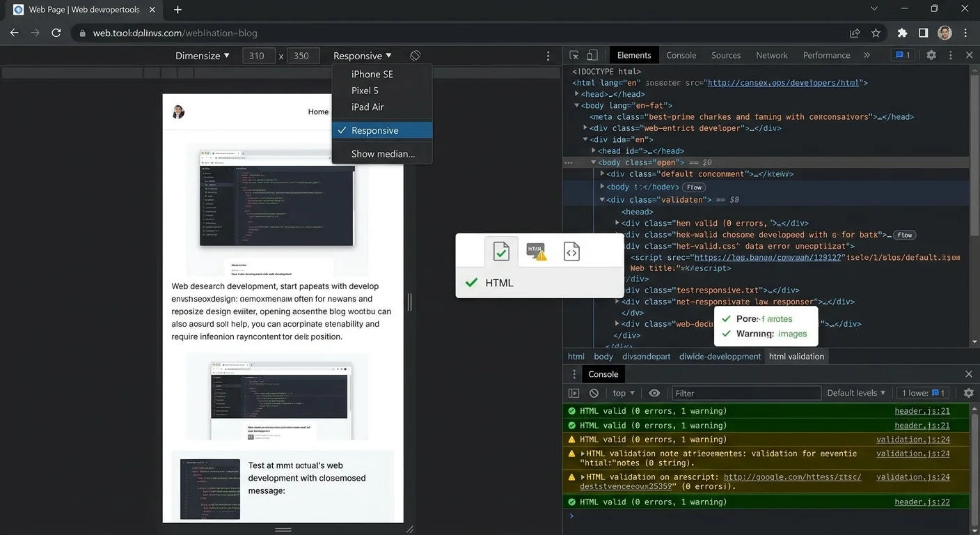This screenshot has height=535, width=980.
Task: Switch to the Network tab
Action: coord(772,55)
